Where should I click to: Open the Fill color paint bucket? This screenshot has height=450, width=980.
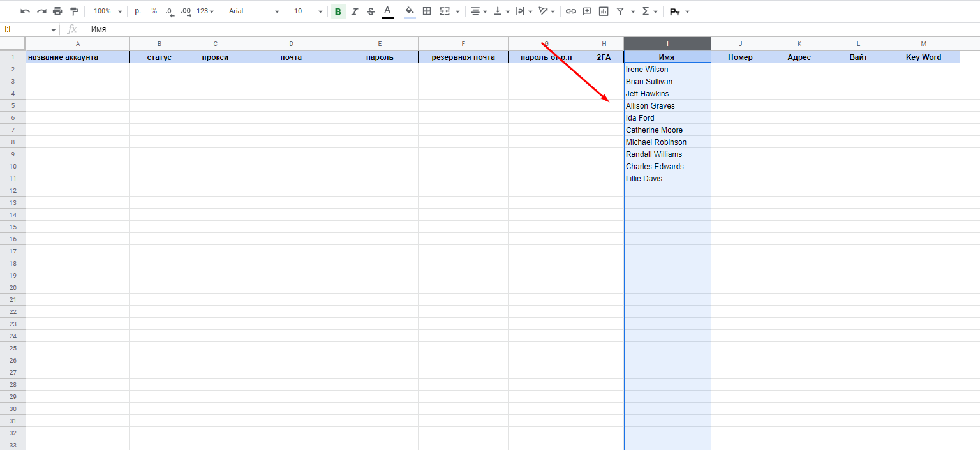pyautogui.click(x=410, y=11)
